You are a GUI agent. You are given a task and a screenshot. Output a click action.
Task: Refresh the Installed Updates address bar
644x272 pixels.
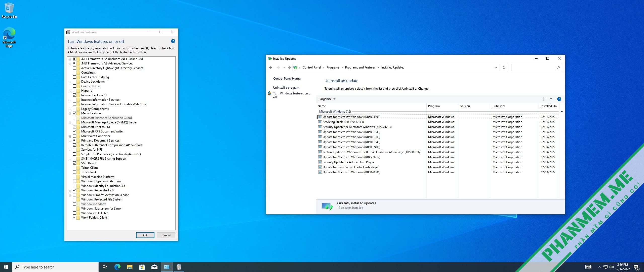[504, 67]
